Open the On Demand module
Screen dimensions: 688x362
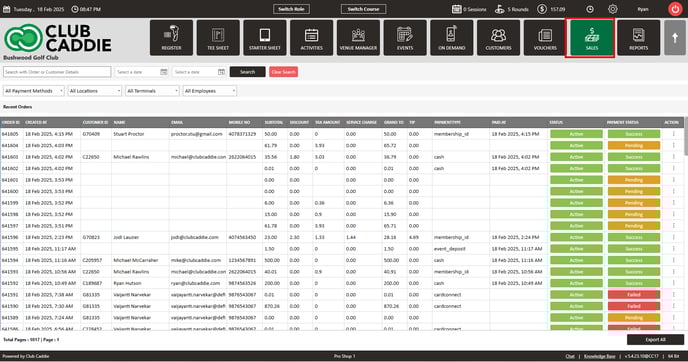coord(452,38)
